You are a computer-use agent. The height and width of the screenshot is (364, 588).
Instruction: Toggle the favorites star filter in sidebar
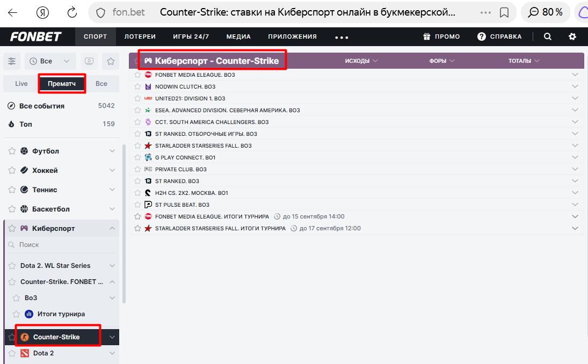[x=111, y=61]
